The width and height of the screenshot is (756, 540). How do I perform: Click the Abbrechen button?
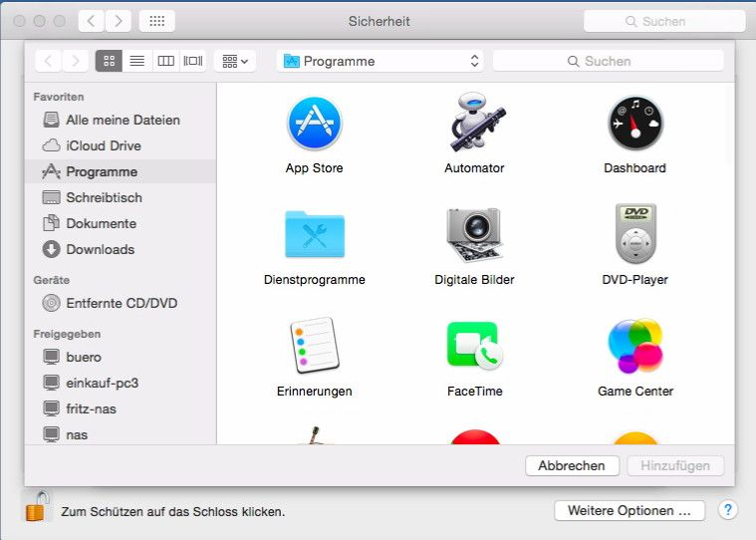[x=572, y=465]
